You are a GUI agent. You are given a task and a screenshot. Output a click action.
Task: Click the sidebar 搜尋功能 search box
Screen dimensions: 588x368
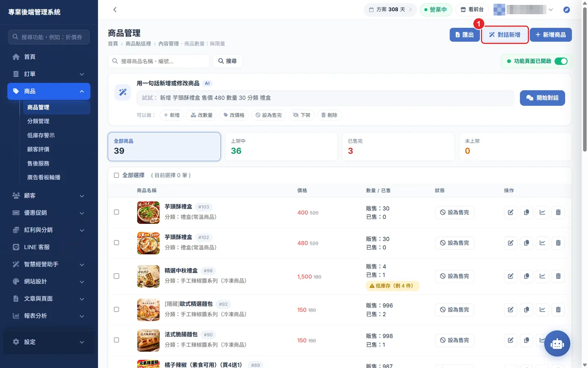(x=49, y=37)
